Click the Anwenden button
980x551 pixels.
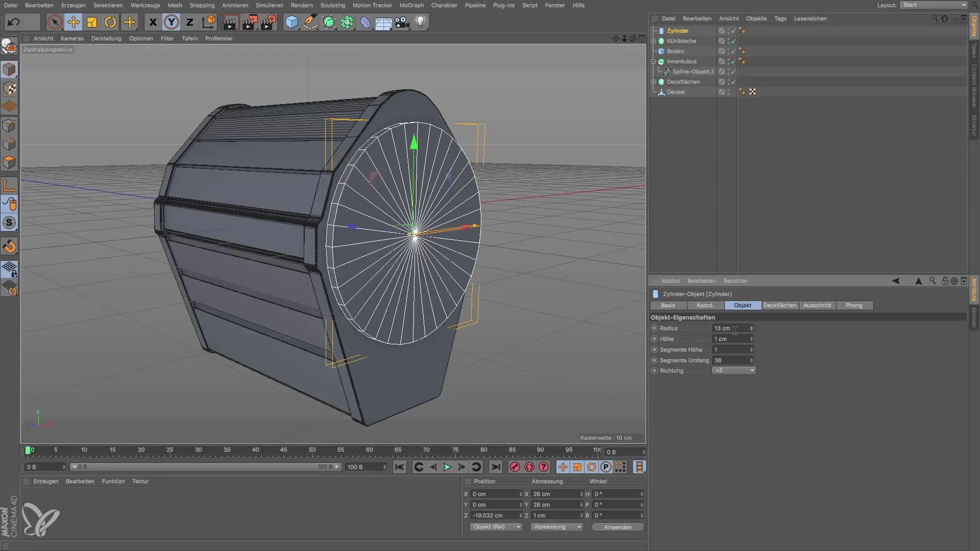(618, 527)
